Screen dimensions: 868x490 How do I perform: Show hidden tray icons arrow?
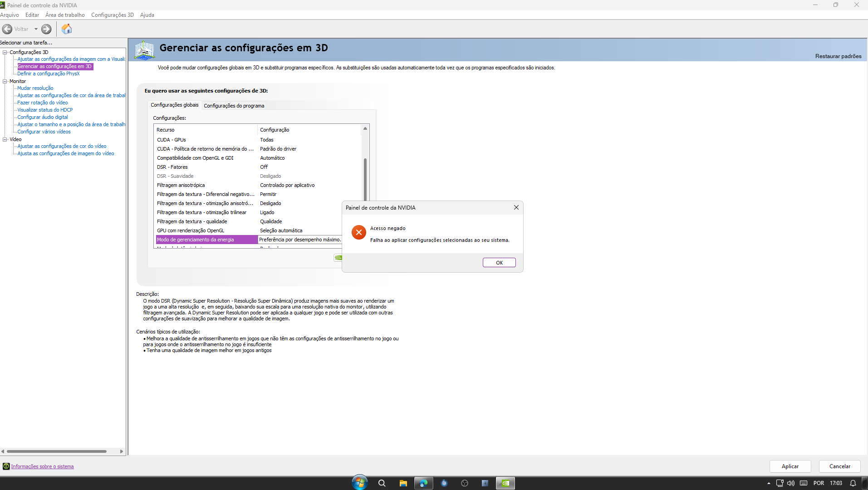[769, 483]
